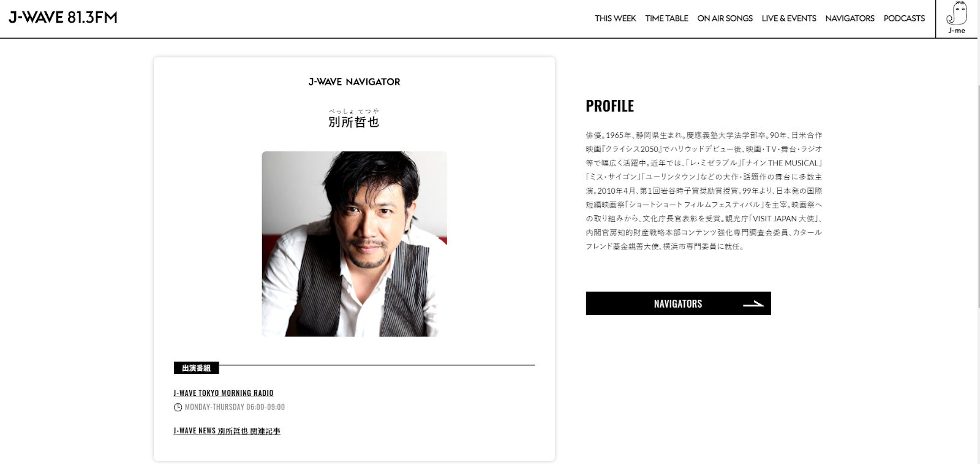Click the black NAVIGATORS button
980x464 pixels.
678,303
